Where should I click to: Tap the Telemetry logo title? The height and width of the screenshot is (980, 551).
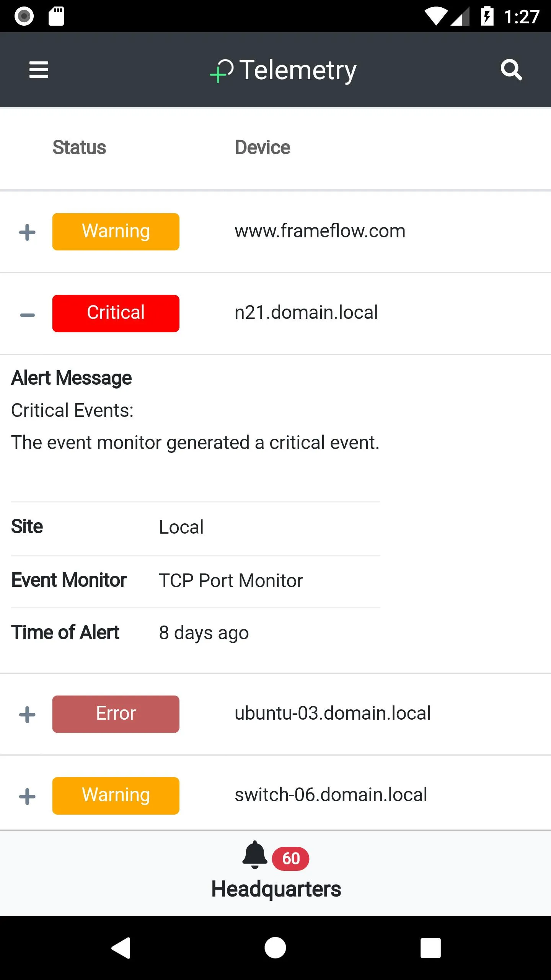(x=283, y=70)
